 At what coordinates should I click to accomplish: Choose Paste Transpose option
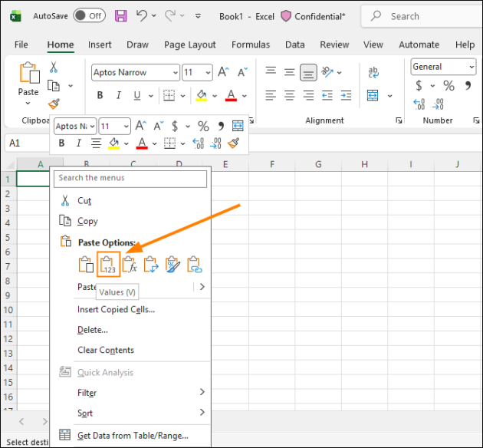tap(151, 265)
